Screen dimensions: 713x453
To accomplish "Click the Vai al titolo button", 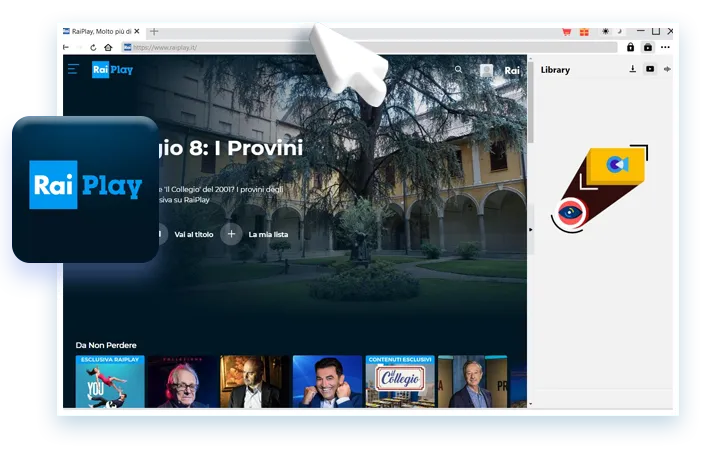I will (194, 234).
